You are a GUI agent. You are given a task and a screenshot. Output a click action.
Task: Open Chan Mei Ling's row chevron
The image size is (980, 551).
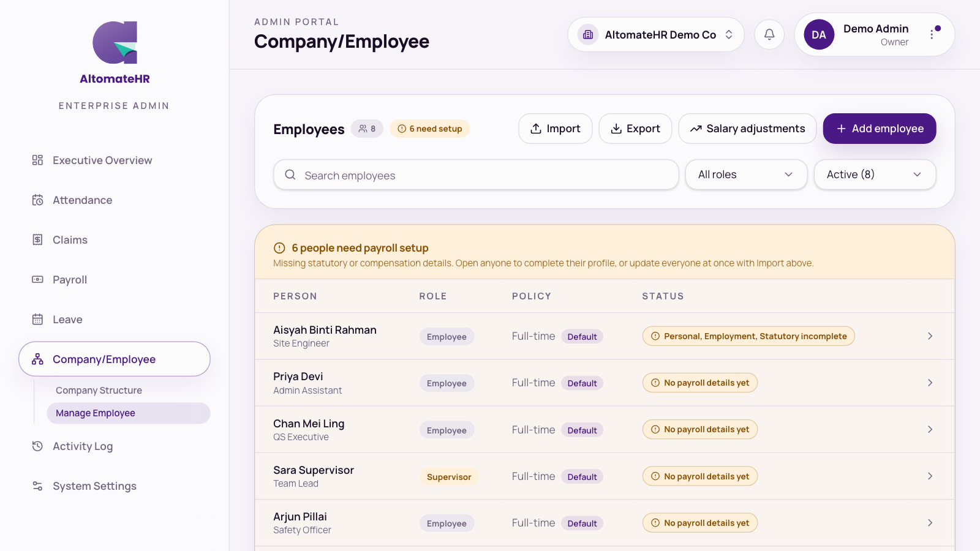pos(930,429)
